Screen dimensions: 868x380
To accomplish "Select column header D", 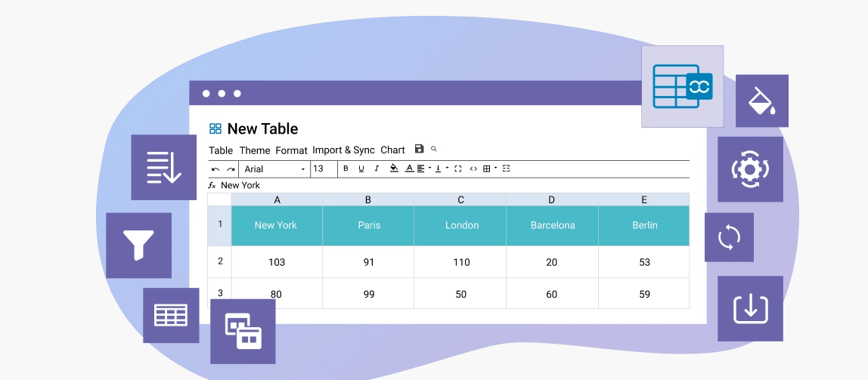I will (552, 199).
